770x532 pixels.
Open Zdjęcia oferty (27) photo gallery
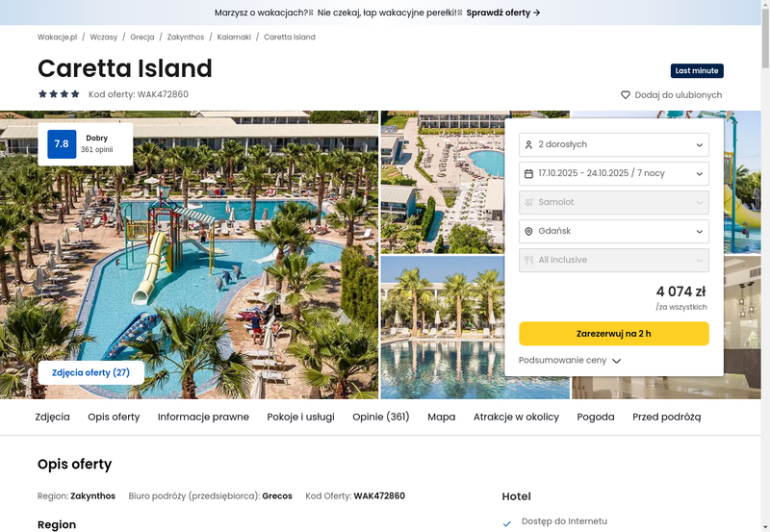point(90,372)
